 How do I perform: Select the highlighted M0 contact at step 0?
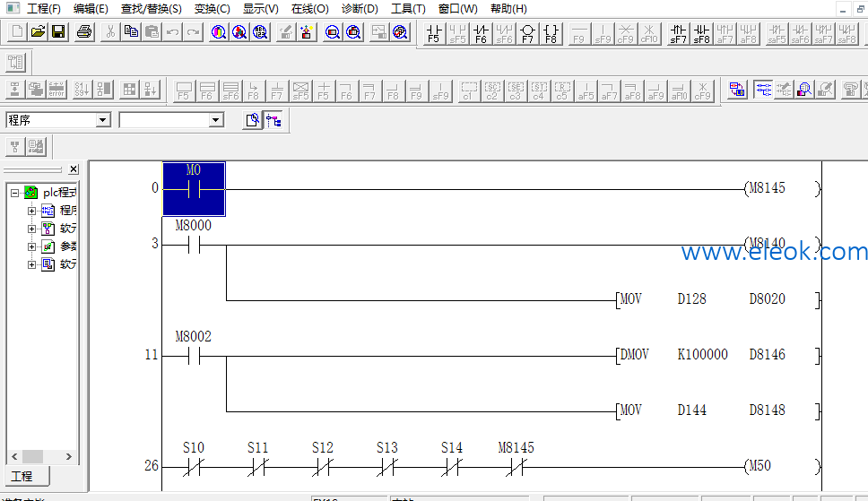tap(194, 189)
